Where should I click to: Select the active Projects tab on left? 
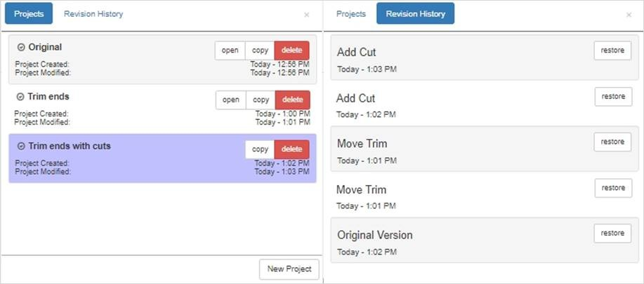pos(29,14)
